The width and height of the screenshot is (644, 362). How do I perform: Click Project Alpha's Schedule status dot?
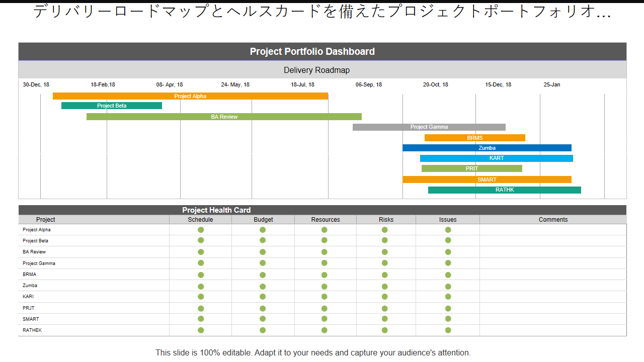(201, 230)
